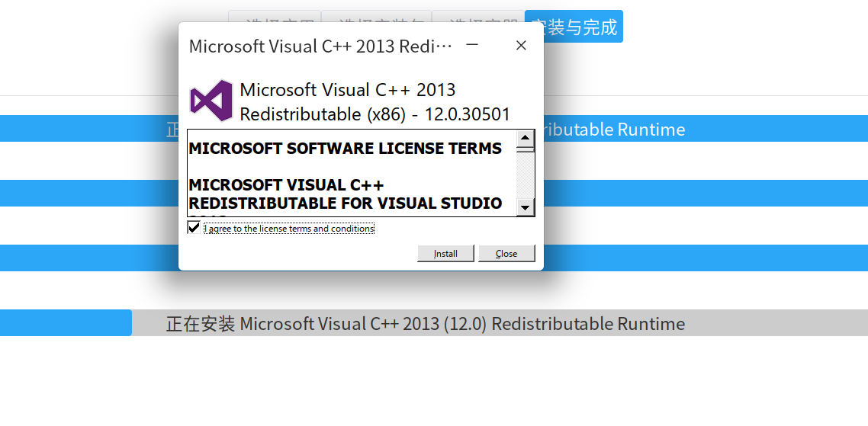Click the I agree to the license terms label
The width and height of the screenshot is (868, 426).
[x=290, y=228]
